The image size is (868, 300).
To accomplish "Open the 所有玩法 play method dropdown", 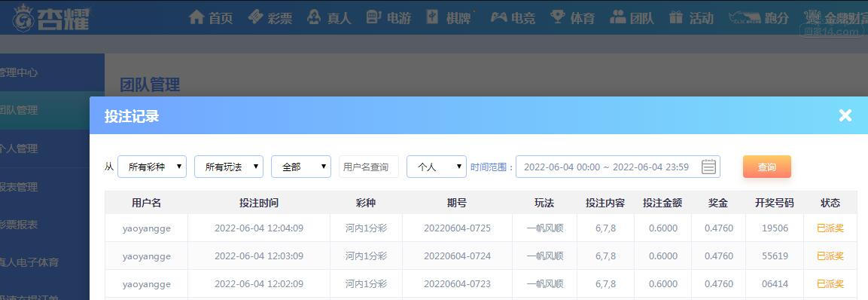I will (229, 167).
